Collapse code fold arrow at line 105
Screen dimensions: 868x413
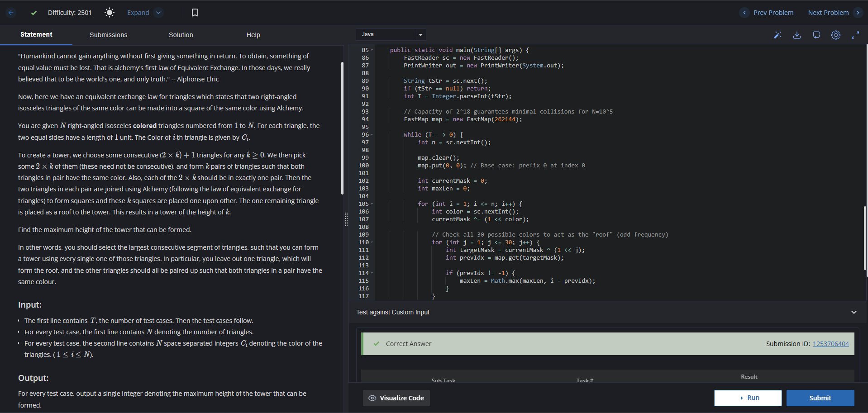point(372,204)
